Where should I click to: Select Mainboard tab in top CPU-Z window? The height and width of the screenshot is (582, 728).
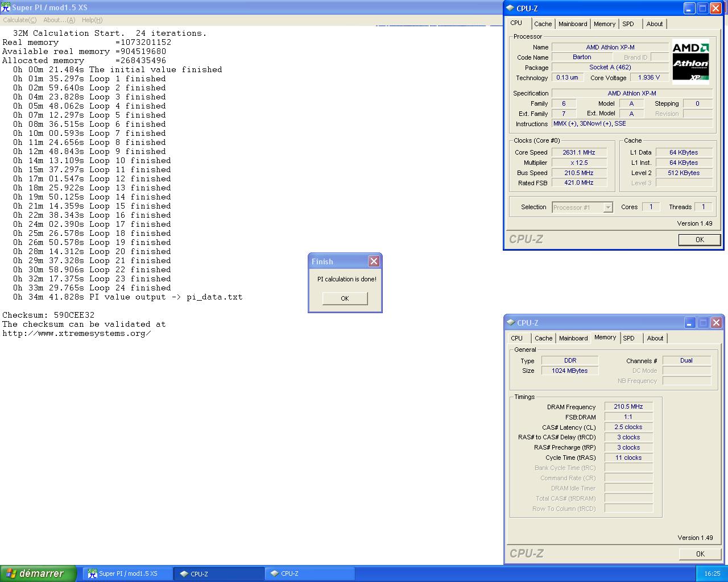pyautogui.click(x=573, y=24)
